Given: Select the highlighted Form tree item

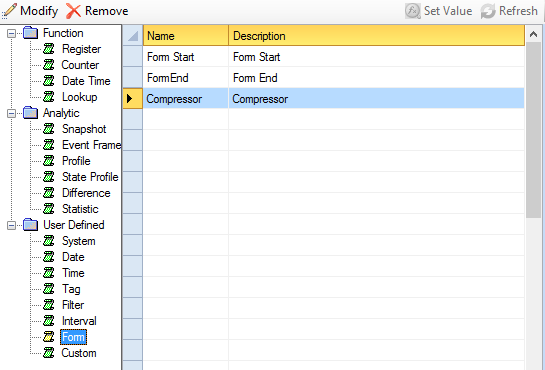Looking at the screenshot, I should (x=73, y=337).
